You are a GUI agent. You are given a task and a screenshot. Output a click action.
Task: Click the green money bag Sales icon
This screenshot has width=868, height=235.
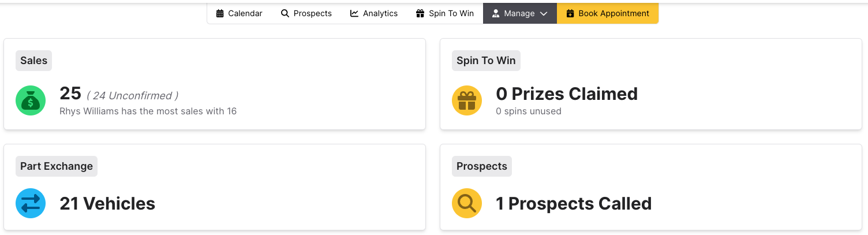pos(31,100)
